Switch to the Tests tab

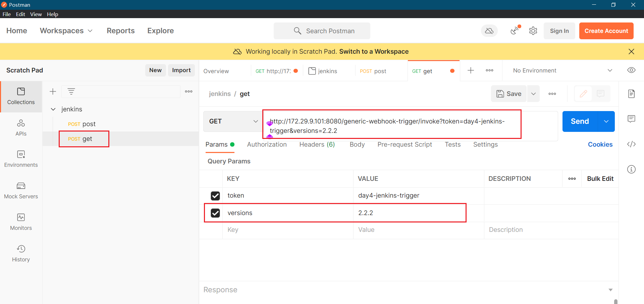pyautogui.click(x=452, y=144)
